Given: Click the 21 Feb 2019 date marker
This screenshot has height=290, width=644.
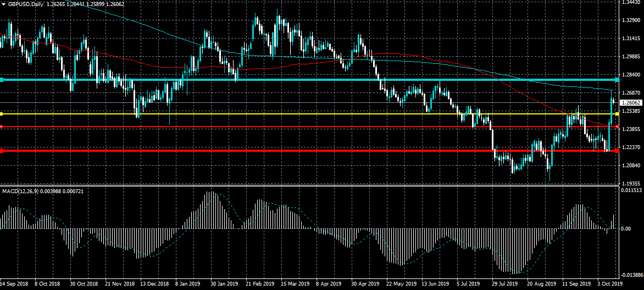Looking at the screenshot, I should 259,284.
